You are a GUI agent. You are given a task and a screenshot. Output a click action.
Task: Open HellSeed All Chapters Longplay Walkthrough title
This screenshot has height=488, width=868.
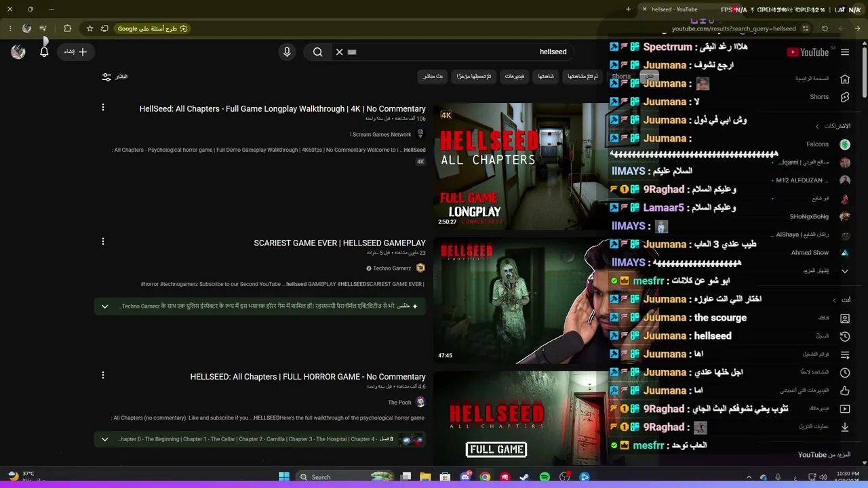pyautogui.click(x=283, y=108)
